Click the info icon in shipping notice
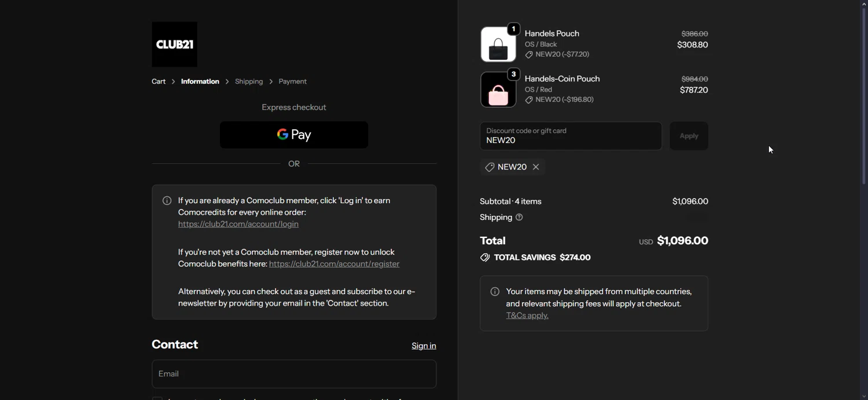Image resolution: width=868 pixels, height=400 pixels. pyautogui.click(x=495, y=292)
